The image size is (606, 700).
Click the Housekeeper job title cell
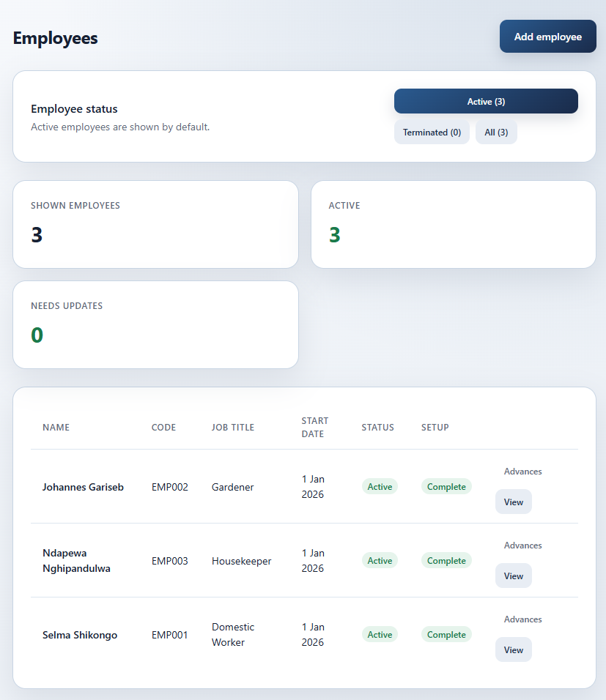(241, 561)
